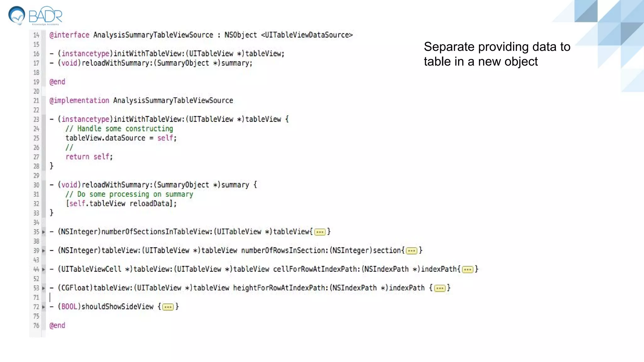Place cursor on tableView.dataSource = self line

(x=121, y=138)
